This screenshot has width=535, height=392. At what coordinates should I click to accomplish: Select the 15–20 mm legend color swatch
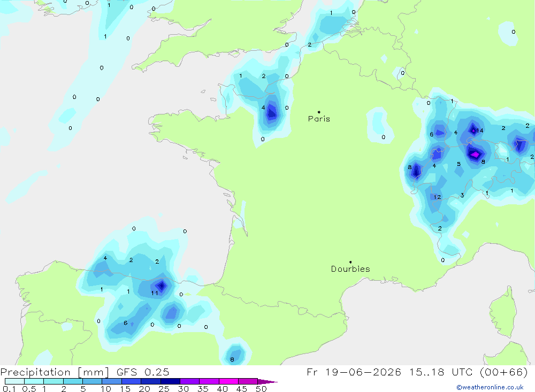132,381
